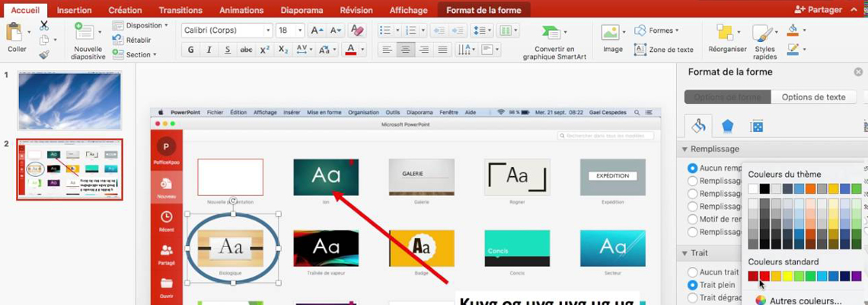Open the Calibri (Corps) font dropdown

227,30
